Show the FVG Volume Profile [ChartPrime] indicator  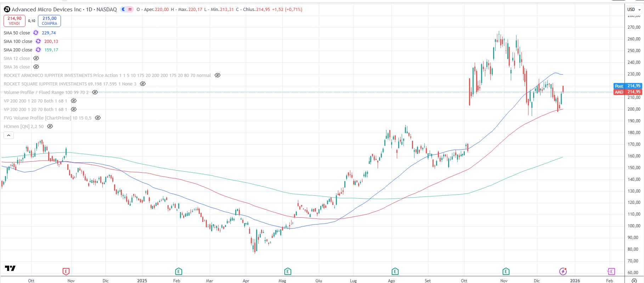[98, 118]
